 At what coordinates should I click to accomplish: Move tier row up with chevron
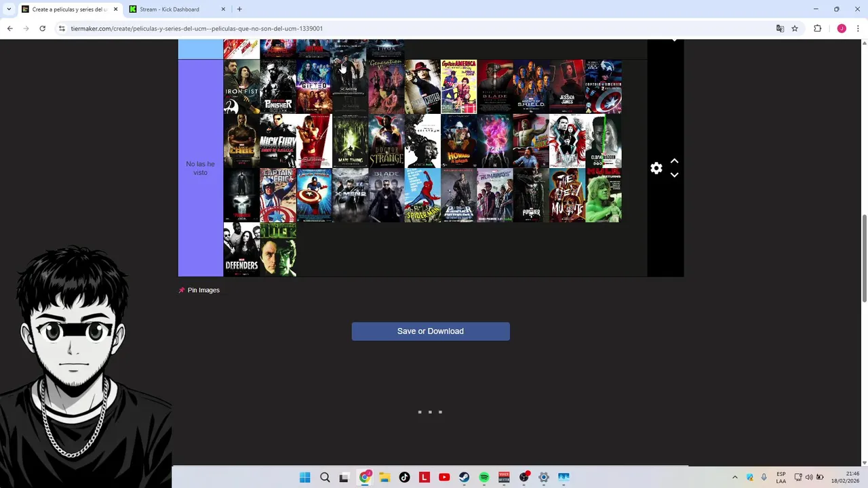(674, 161)
